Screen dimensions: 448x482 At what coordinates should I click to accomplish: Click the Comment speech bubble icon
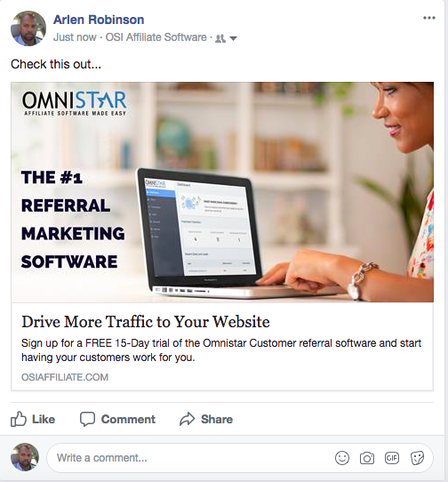click(88, 419)
